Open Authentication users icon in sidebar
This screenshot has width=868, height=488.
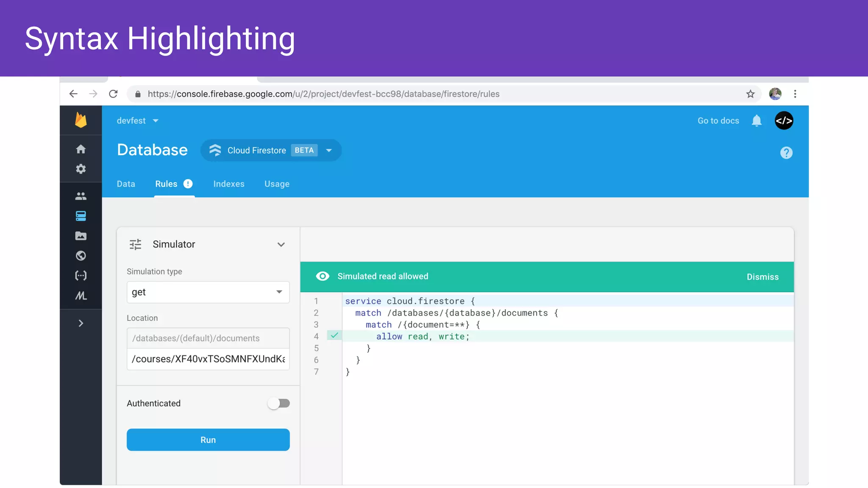click(x=81, y=196)
